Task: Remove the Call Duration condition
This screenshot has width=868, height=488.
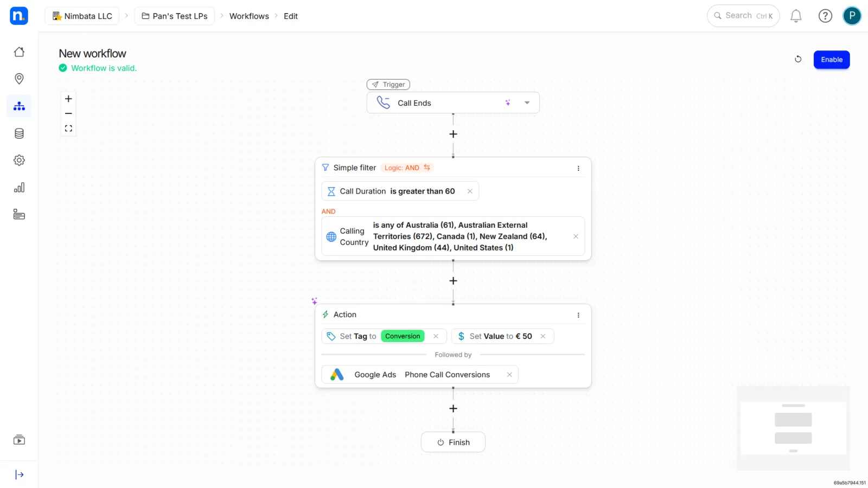Action: click(470, 191)
